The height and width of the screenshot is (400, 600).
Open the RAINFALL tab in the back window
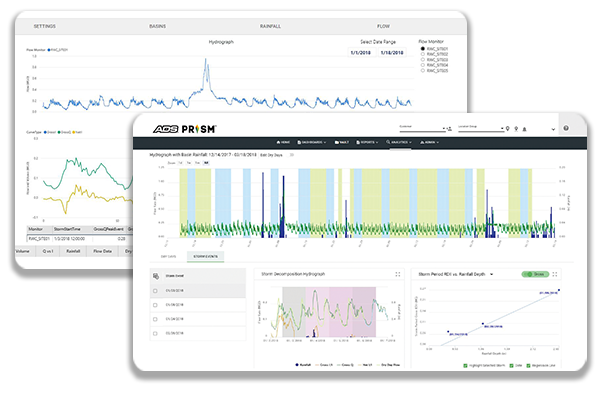[x=270, y=26]
